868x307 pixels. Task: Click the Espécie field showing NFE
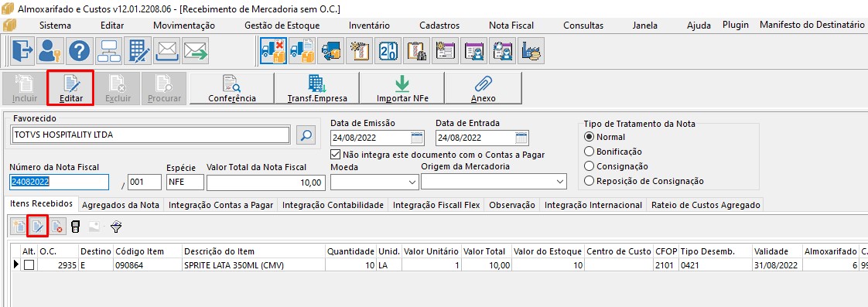pyautogui.click(x=186, y=182)
